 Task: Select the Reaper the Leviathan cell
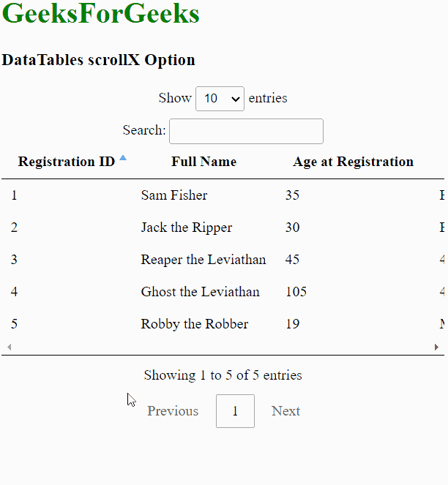pyautogui.click(x=204, y=260)
